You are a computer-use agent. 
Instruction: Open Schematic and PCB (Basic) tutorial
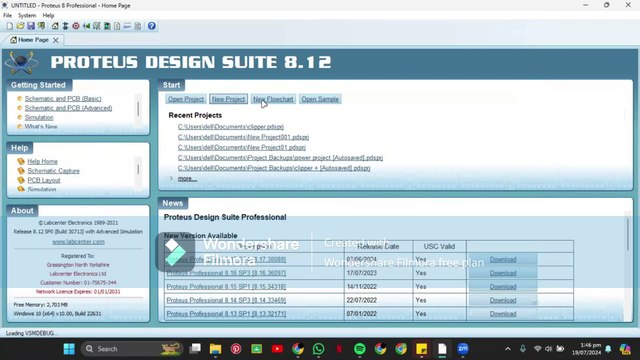point(63,99)
